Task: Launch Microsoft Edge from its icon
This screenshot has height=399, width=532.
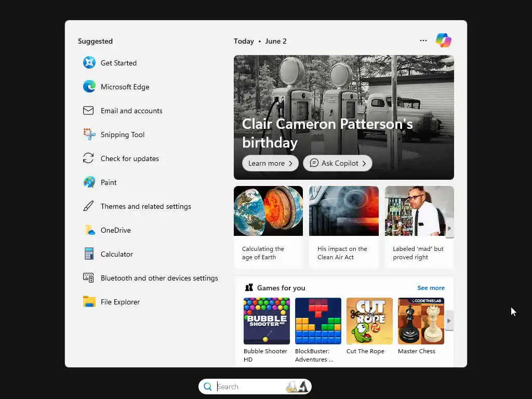Action: [89, 87]
